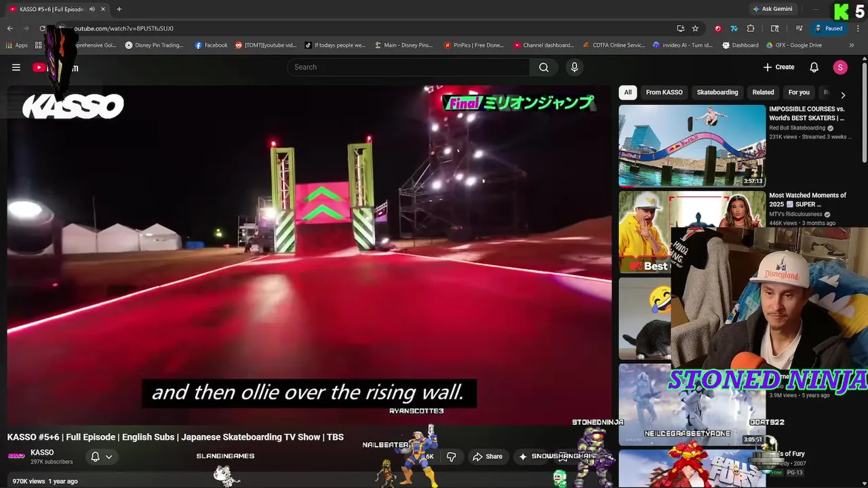This screenshot has width=868, height=488.
Task: Open account avatar menu in header
Action: [840, 67]
